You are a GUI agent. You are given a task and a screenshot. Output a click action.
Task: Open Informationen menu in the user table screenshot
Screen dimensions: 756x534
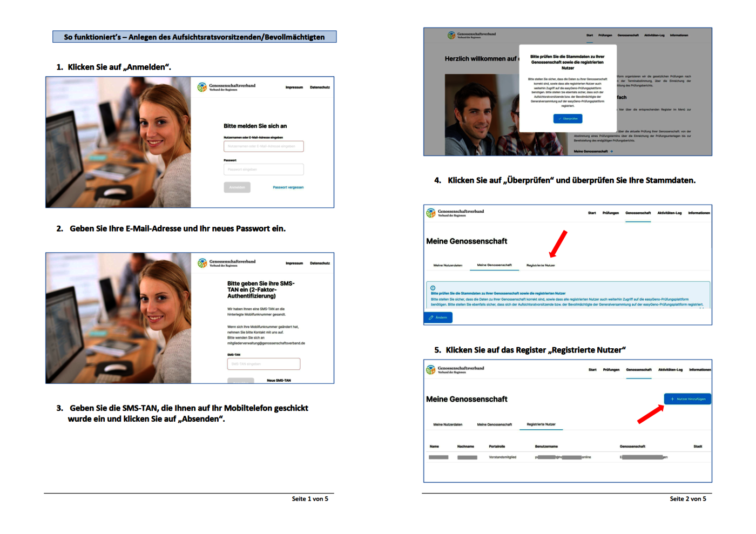pyautogui.click(x=700, y=370)
